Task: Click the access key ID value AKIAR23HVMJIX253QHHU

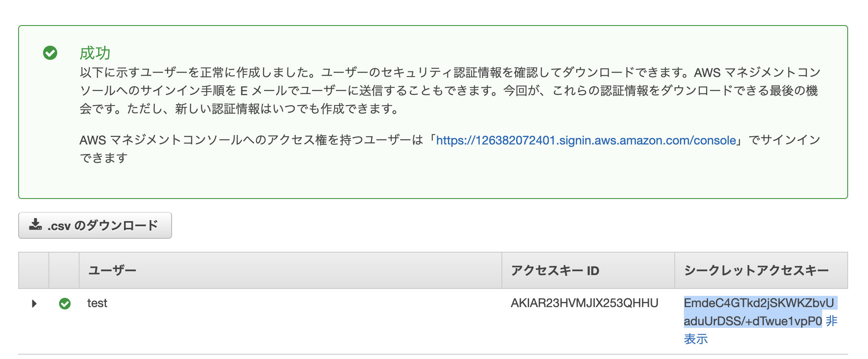Action: (584, 303)
